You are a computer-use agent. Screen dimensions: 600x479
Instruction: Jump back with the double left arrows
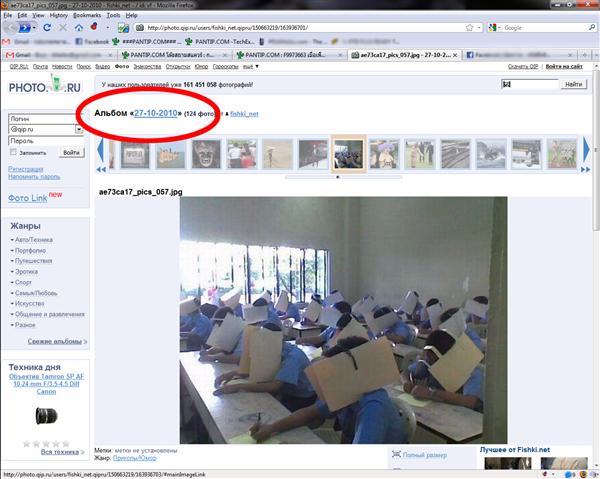click(101, 169)
